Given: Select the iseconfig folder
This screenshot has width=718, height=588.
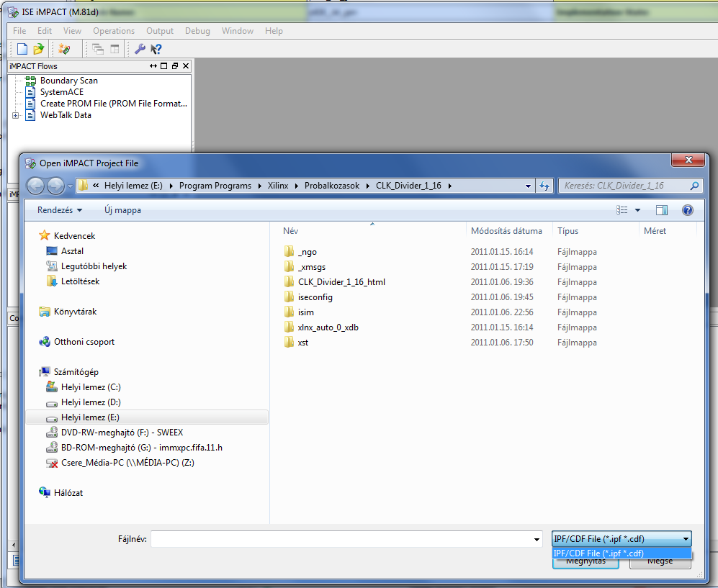Looking at the screenshot, I should pos(315,297).
